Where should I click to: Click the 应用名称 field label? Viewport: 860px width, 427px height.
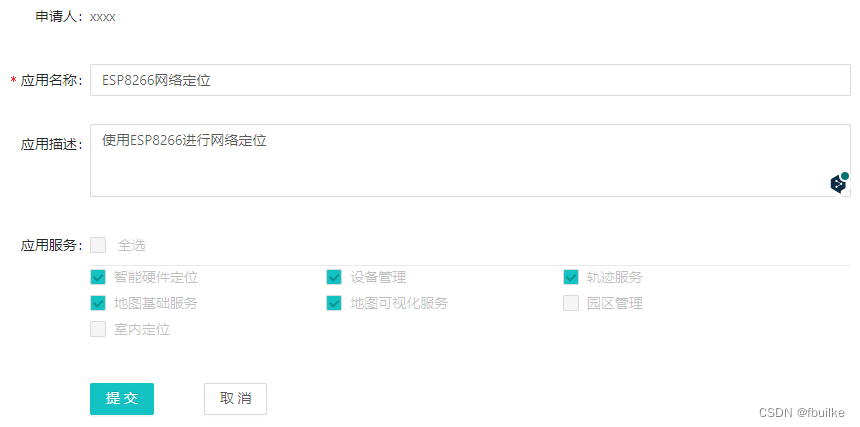click(x=51, y=80)
